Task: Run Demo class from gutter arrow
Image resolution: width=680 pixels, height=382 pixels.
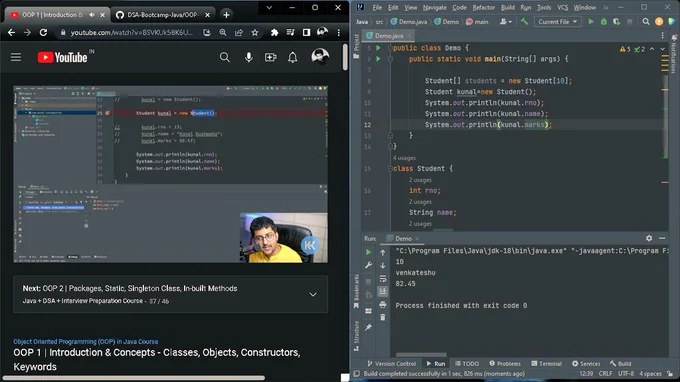Action: (378, 48)
